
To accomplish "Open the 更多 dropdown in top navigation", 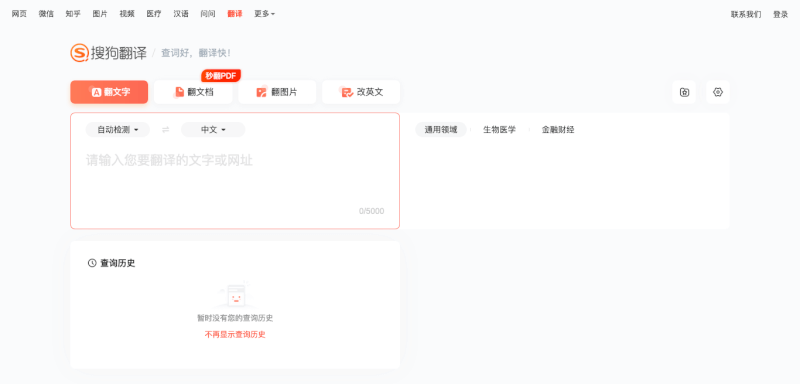I will [264, 14].
